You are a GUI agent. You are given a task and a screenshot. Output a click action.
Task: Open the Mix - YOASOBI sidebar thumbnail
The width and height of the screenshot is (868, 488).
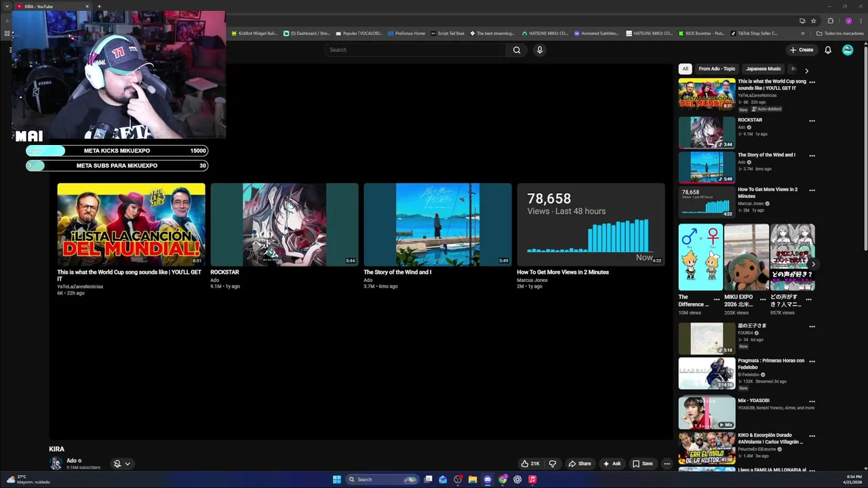pos(707,413)
